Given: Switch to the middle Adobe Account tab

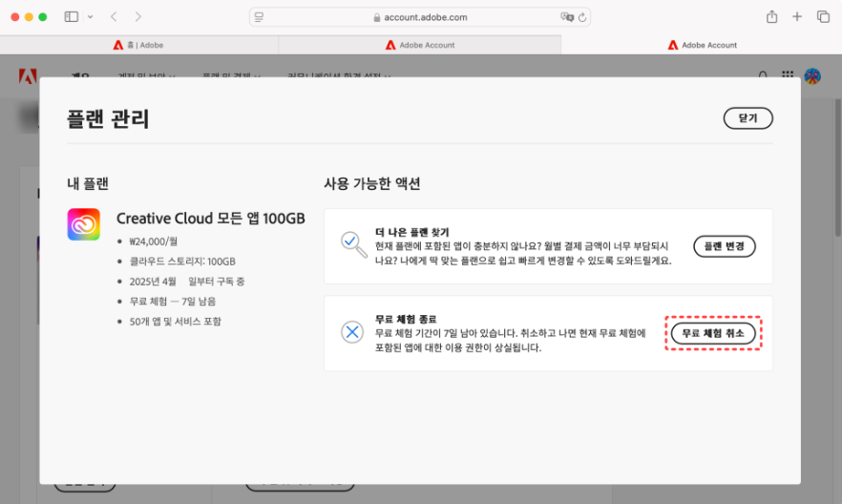Looking at the screenshot, I should click(420, 45).
